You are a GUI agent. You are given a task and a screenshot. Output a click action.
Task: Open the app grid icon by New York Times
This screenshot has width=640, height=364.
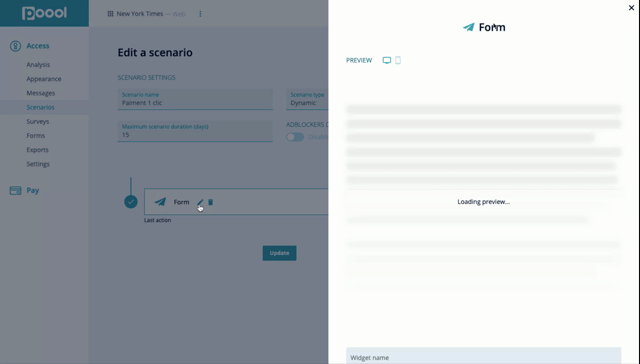point(110,14)
